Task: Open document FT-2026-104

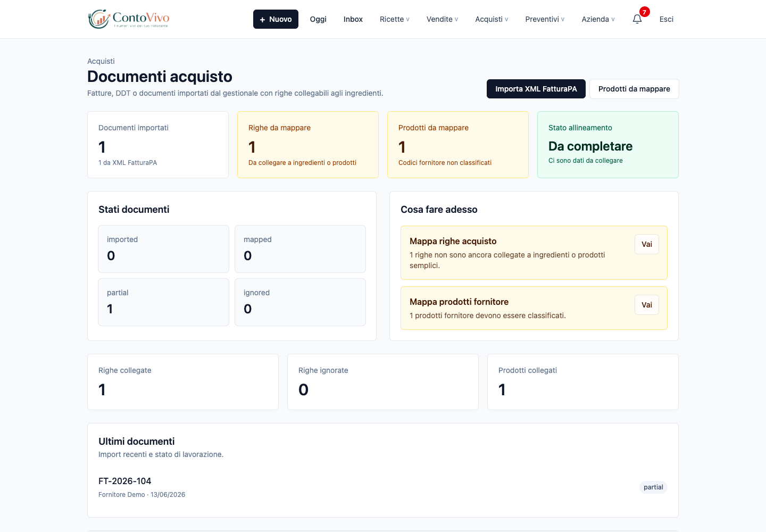Action: tap(125, 481)
